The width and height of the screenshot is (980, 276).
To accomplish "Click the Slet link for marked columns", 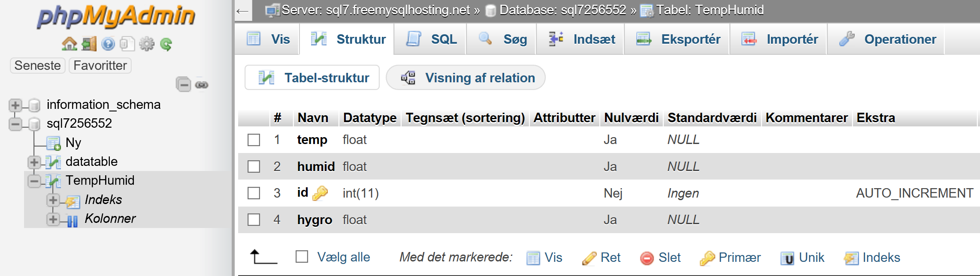I will click(660, 258).
